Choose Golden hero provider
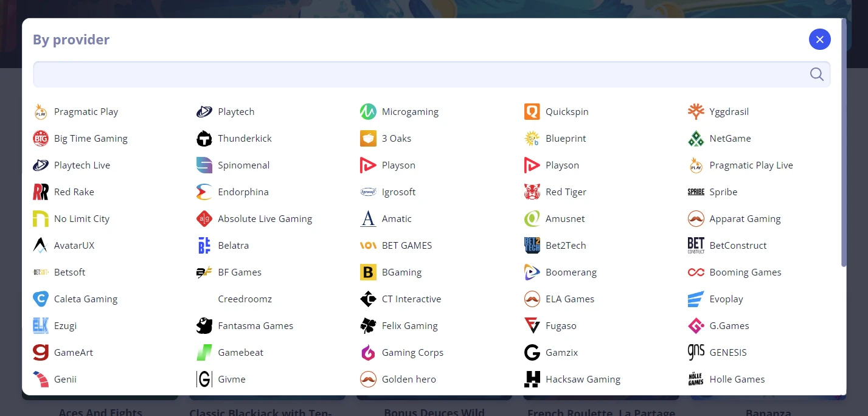Viewport: 868px width, 416px height. pos(398,380)
